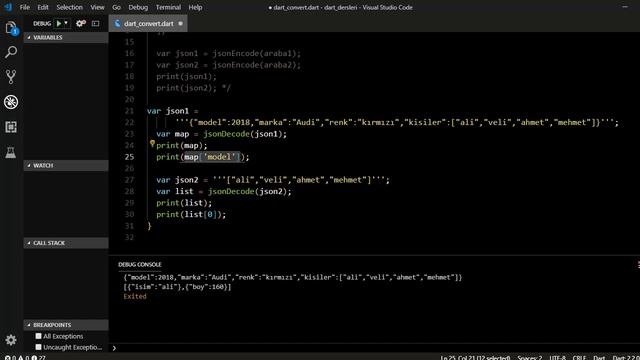
Task: Click the Dart file icon in the tab
Action: 118,24
